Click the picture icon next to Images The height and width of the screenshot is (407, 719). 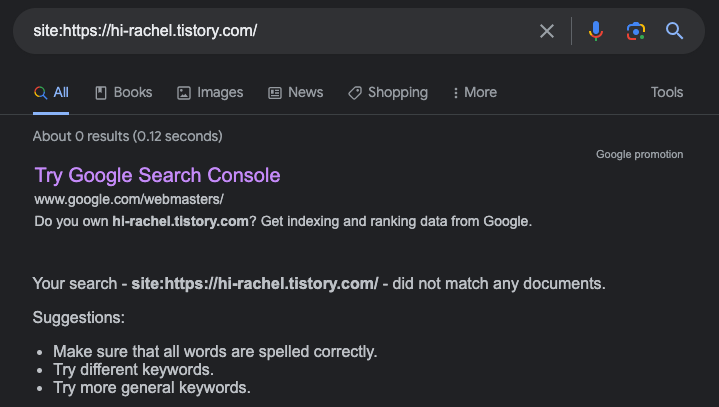[184, 93]
